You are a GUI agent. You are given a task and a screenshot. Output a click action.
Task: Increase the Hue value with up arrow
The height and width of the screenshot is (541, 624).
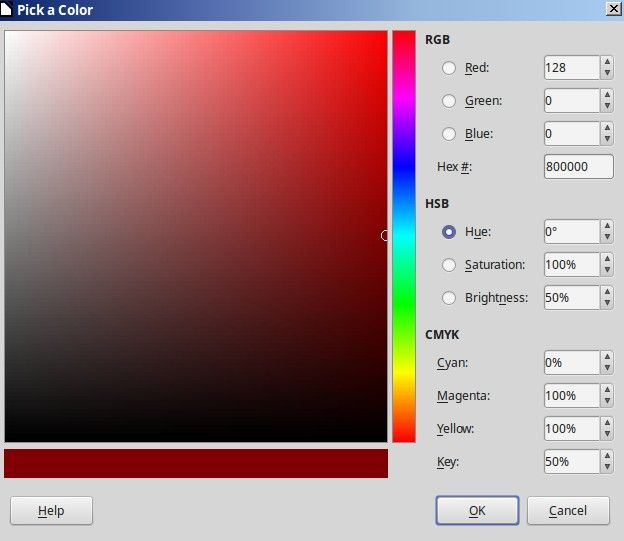607,226
